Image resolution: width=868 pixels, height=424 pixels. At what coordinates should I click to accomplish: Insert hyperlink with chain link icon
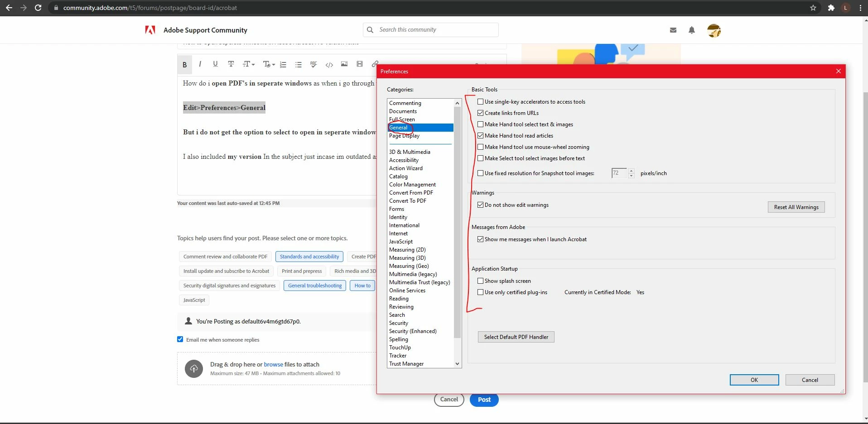point(375,64)
